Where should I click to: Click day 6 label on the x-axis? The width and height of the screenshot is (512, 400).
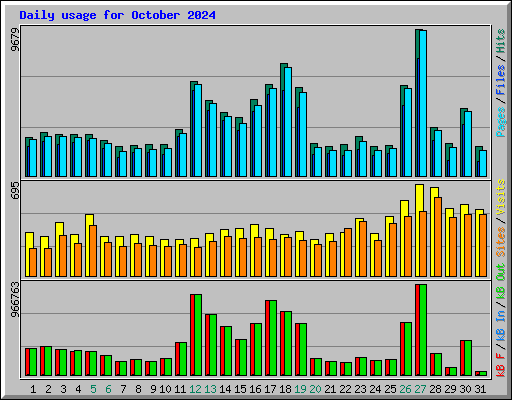point(108,389)
